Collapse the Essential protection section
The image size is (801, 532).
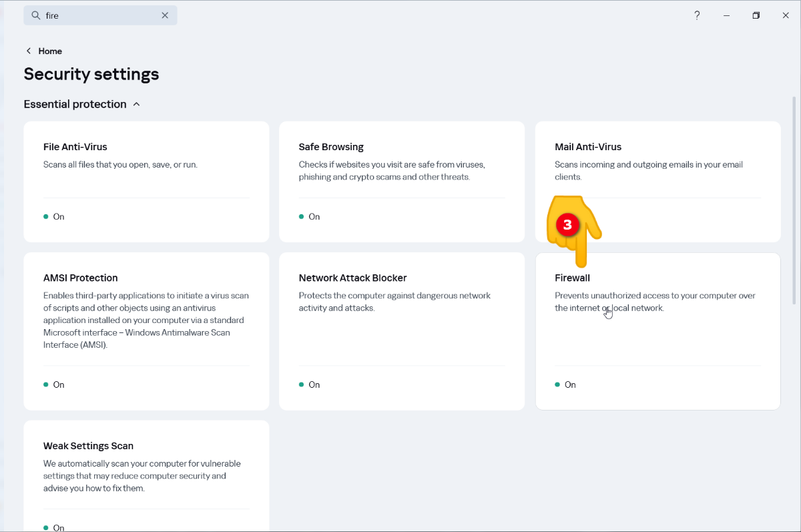[x=137, y=104]
